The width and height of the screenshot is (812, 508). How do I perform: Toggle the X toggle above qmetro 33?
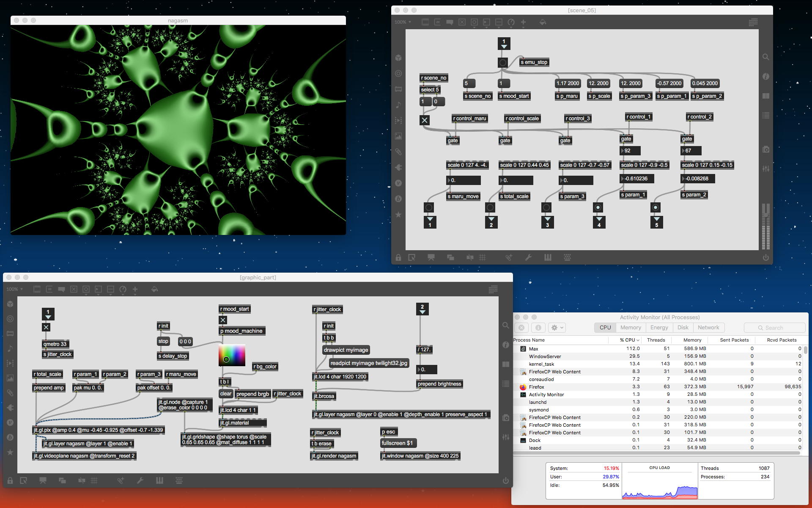coord(47,327)
